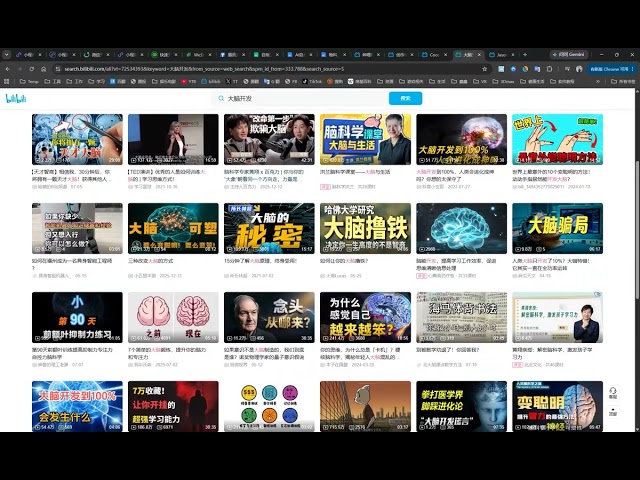Viewport: 640px width, 480px height.
Task: Open the 7万收藏 超强学习能力 thumbnail
Action: pyautogui.click(x=173, y=406)
